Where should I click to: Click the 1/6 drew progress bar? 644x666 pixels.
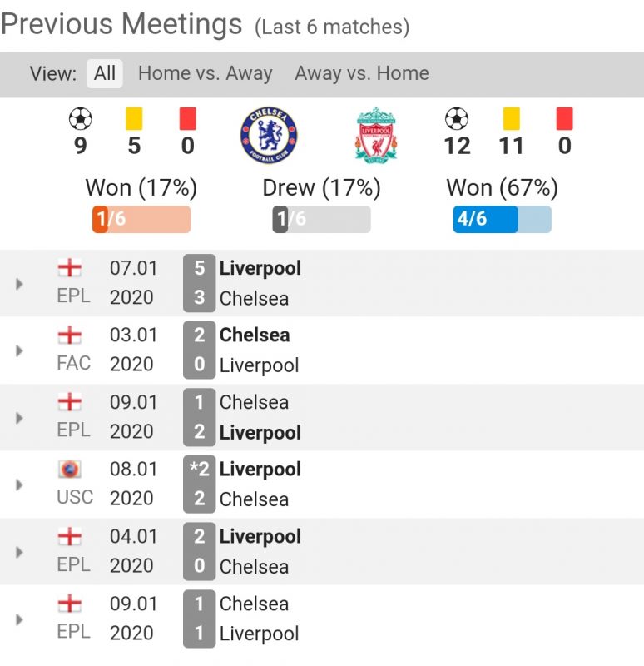click(x=321, y=219)
